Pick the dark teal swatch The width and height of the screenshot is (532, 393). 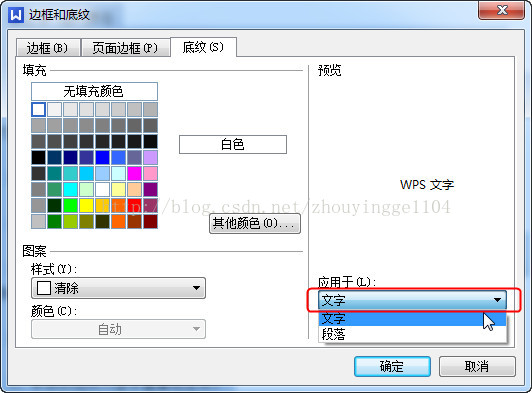tap(54, 173)
